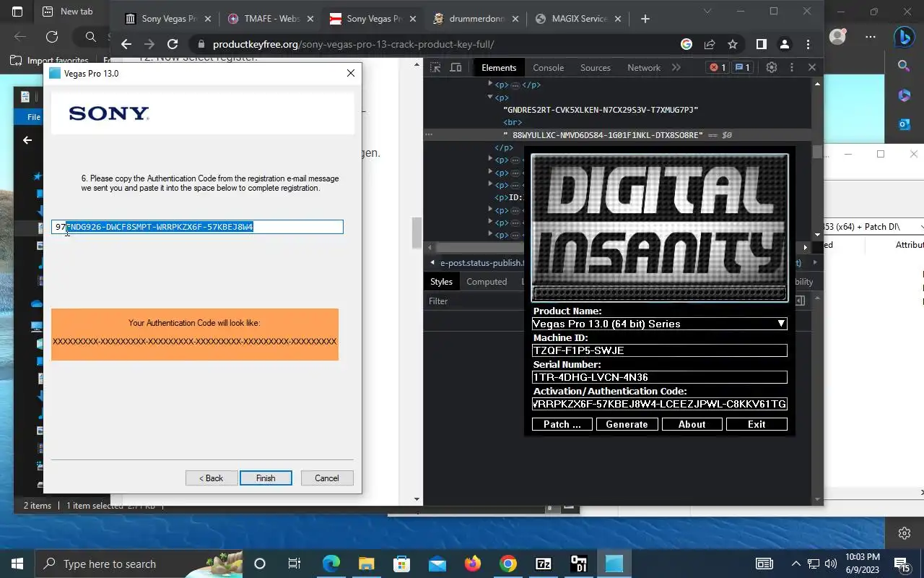The height and width of the screenshot is (578, 924).
Task: Close the DevTools panel
Action: pos(812,67)
